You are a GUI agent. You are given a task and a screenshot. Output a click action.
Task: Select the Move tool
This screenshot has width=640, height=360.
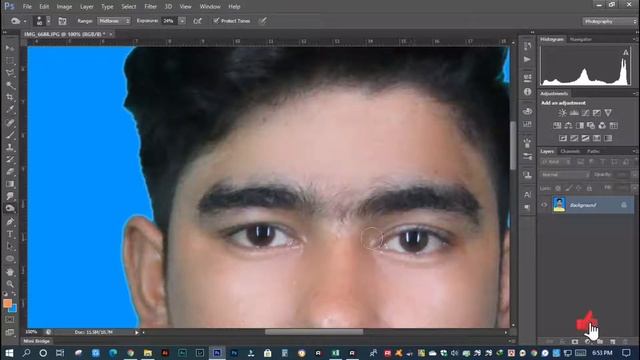point(10,48)
